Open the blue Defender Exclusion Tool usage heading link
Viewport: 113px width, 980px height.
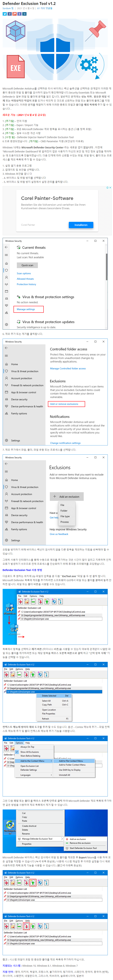(22, 570)
